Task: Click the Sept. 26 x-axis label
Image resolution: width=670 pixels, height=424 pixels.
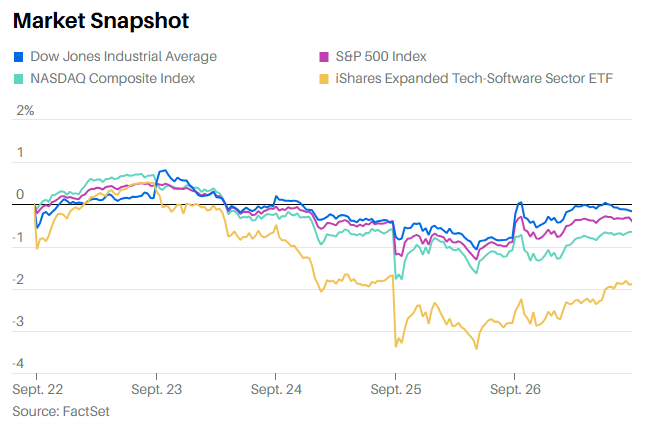Action: [515, 387]
